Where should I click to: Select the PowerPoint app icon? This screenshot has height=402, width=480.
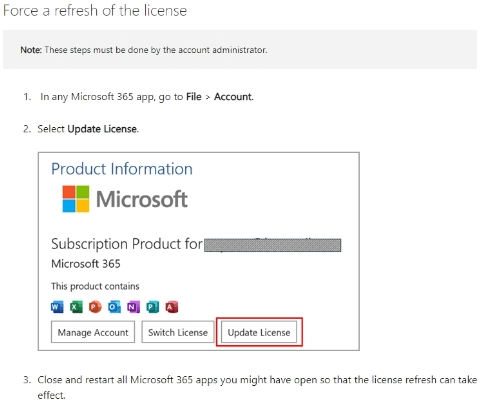point(95,307)
